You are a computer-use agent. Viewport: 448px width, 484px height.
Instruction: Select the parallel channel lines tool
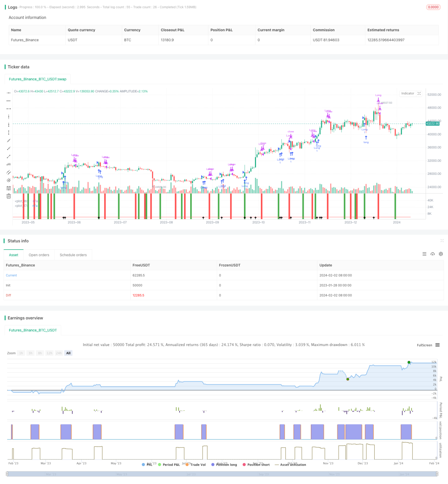pos(9,172)
